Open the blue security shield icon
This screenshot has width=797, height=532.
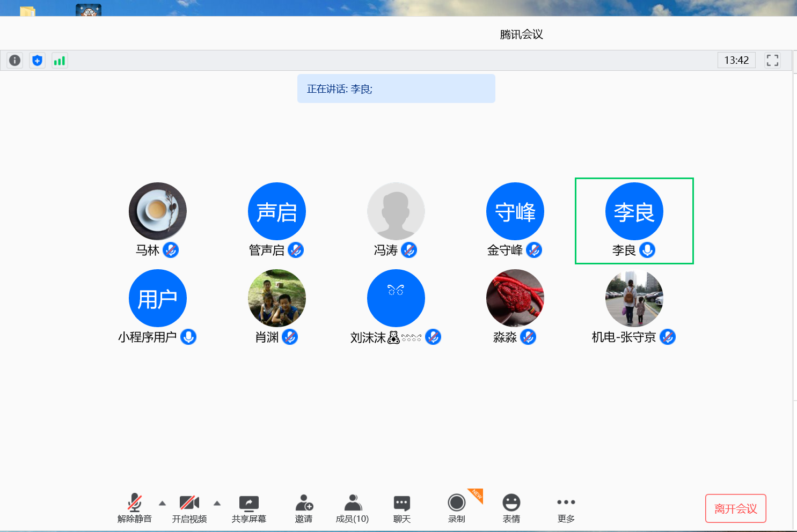pos(37,61)
